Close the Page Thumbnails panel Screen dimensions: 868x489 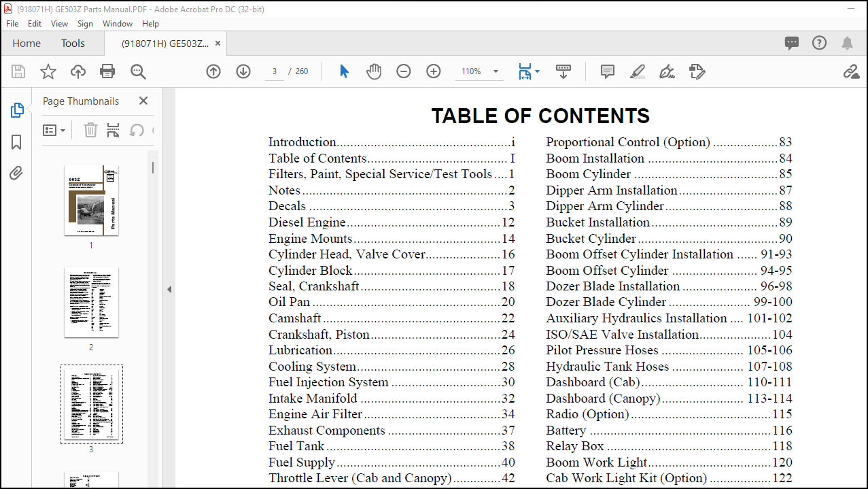click(x=143, y=101)
